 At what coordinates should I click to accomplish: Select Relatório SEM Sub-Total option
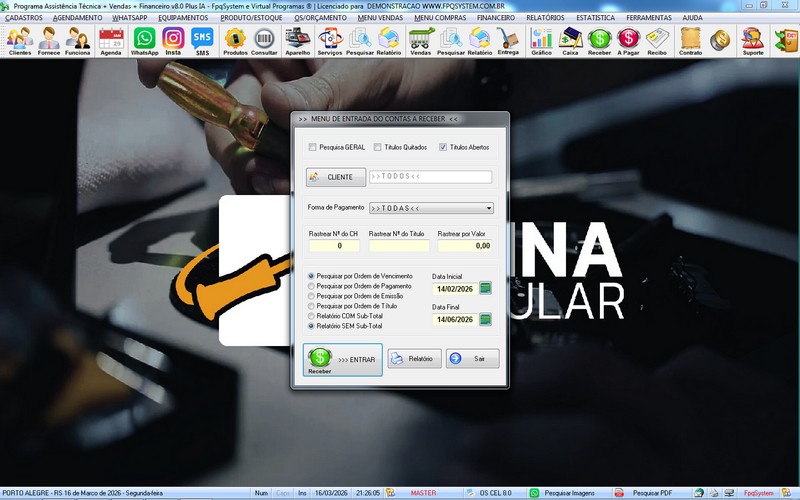tap(311, 326)
